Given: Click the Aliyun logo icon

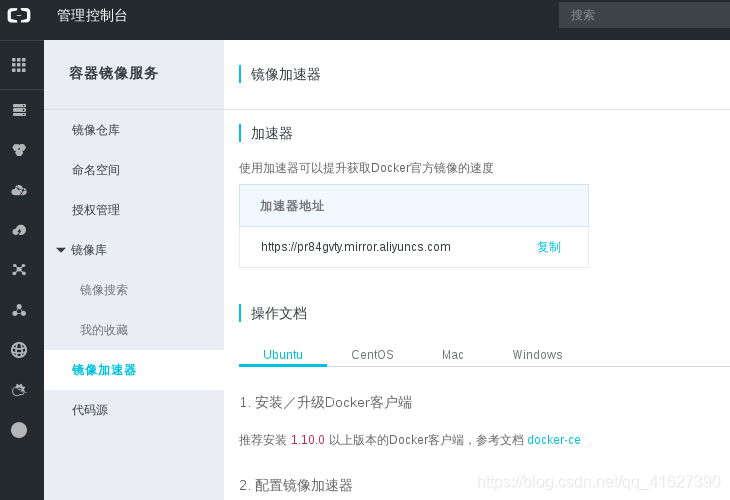Looking at the screenshot, I should pyautogui.click(x=19, y=15).
